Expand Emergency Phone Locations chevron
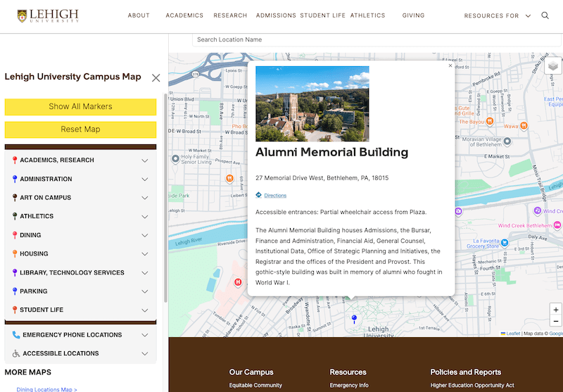Image resolution: width=563 pixels, height=392 pixels. click(145, 335)
